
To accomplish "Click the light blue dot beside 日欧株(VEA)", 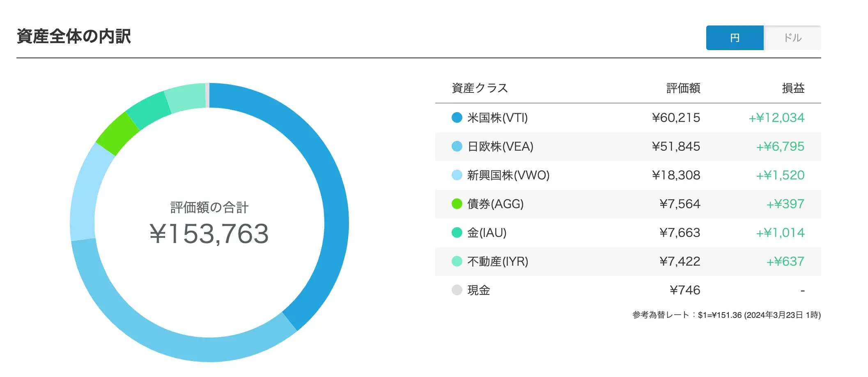I will 457,147.
